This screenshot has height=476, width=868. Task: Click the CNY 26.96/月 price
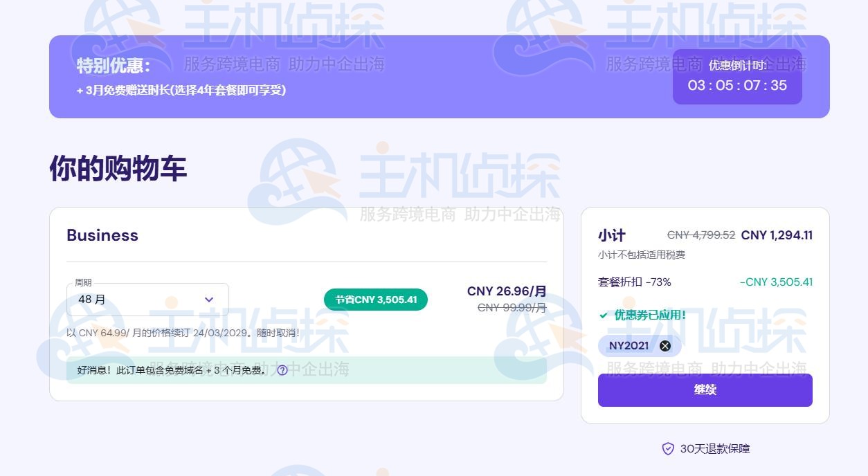[x=507, y=291]
